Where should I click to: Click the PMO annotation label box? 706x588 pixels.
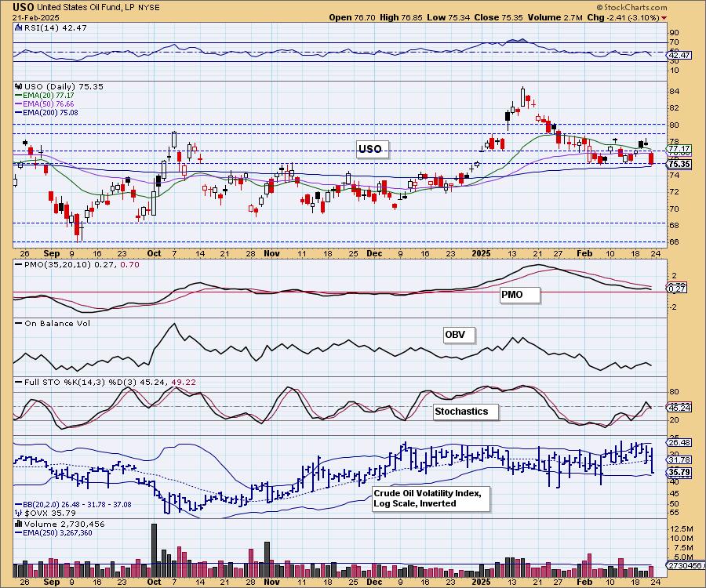[x=519, y=295]
